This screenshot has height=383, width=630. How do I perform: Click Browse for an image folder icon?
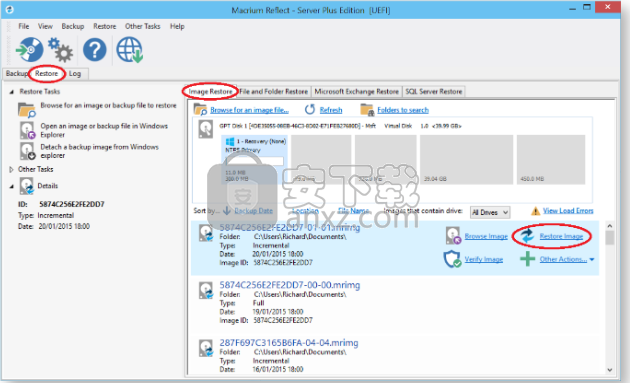27,110
